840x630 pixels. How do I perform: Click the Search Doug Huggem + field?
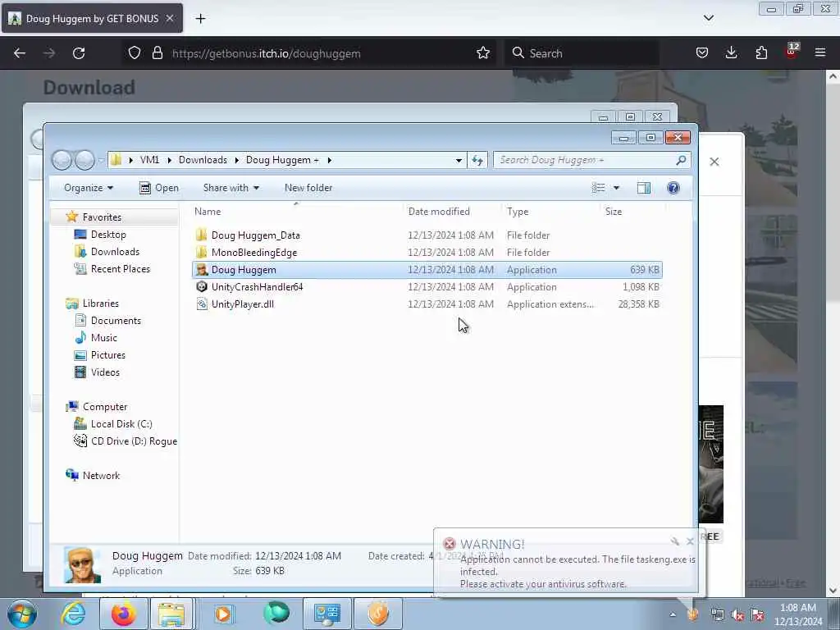point(591,160)
